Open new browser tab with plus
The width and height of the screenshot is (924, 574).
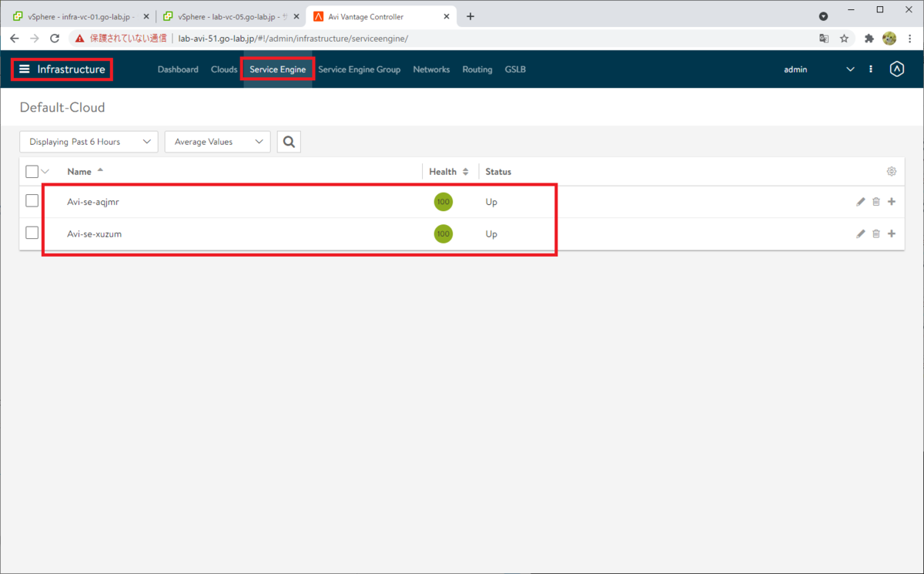coord(470,16)
